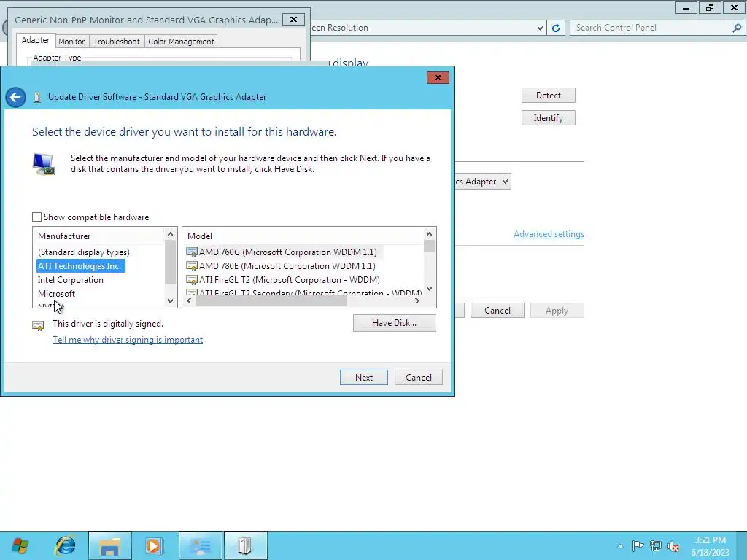Go back using the wizard's blue arrow
This screenshot has width=747, height=560.
[x=16, y=98]
